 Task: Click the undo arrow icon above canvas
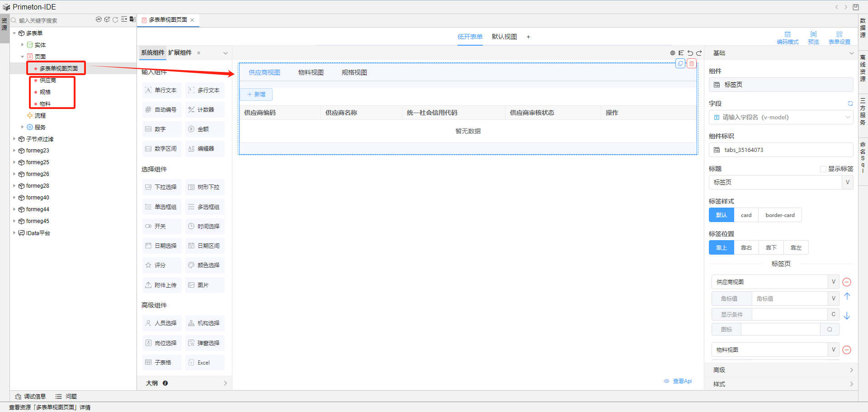tap(690, 53)
